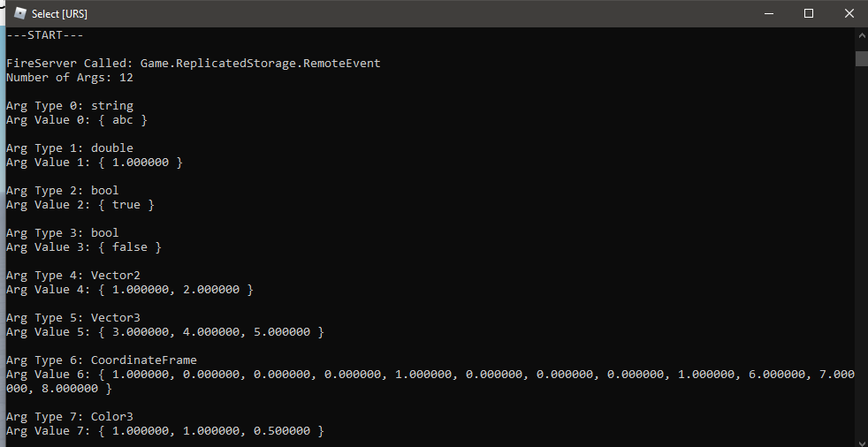Click the ---START--- line
Viewport: 868px width, 447px height.
pos(45,35)
